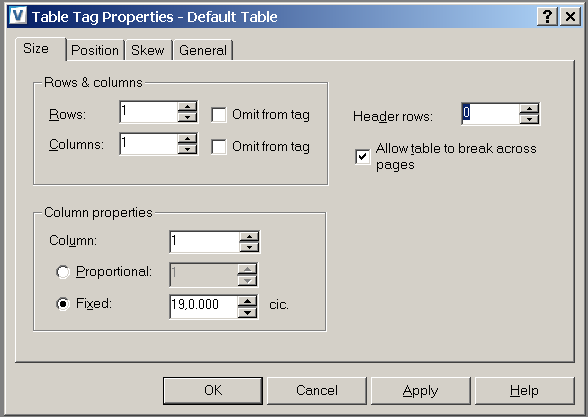This screenshot has width=588, height=417.
Task: Go to the General tab
Action: click(x=203, y=50)
